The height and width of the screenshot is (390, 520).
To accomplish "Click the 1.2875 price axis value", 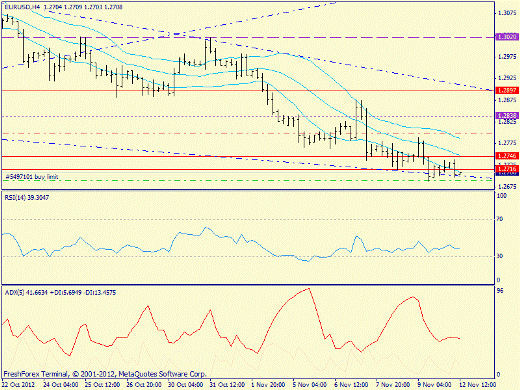I will [x=507, y=100].
